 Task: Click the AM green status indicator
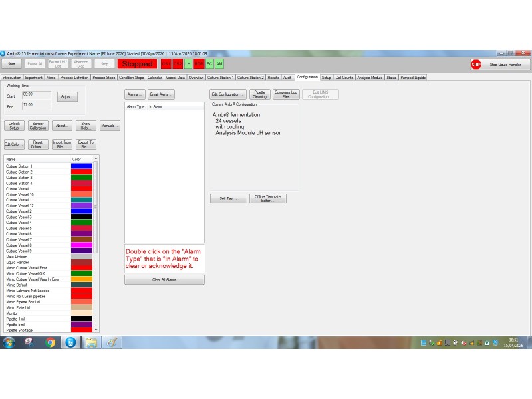(219, 64)
